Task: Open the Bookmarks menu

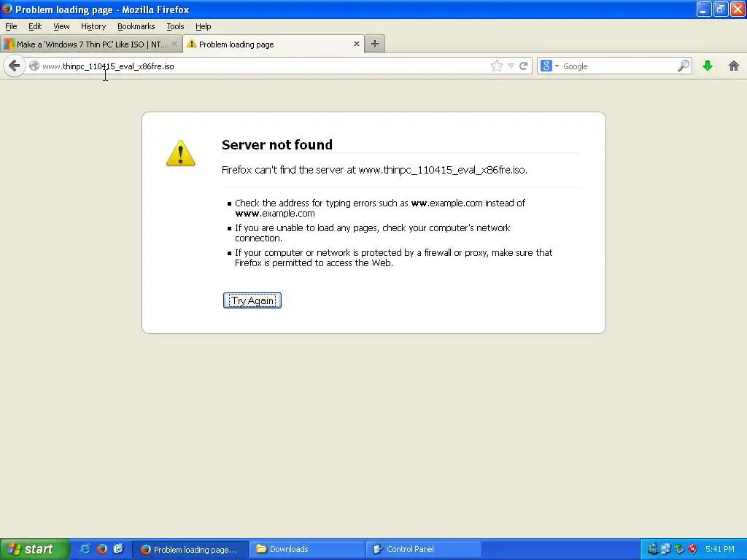Action: tap(136, 26)
